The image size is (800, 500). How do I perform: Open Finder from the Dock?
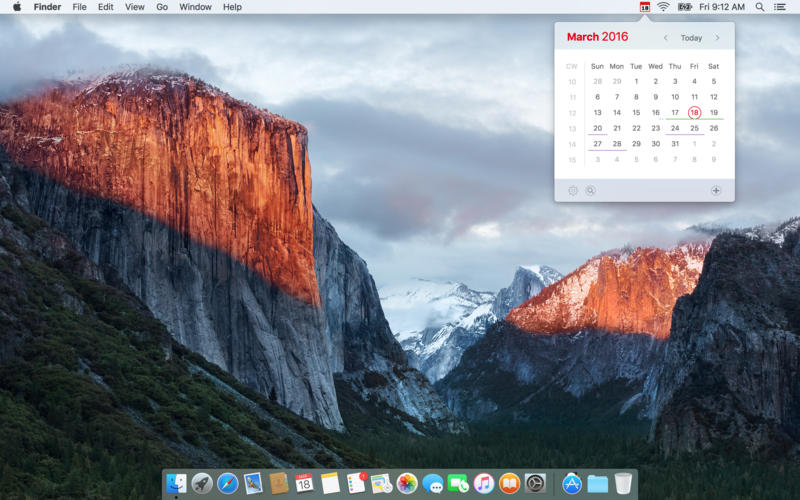tap(177, 483)
